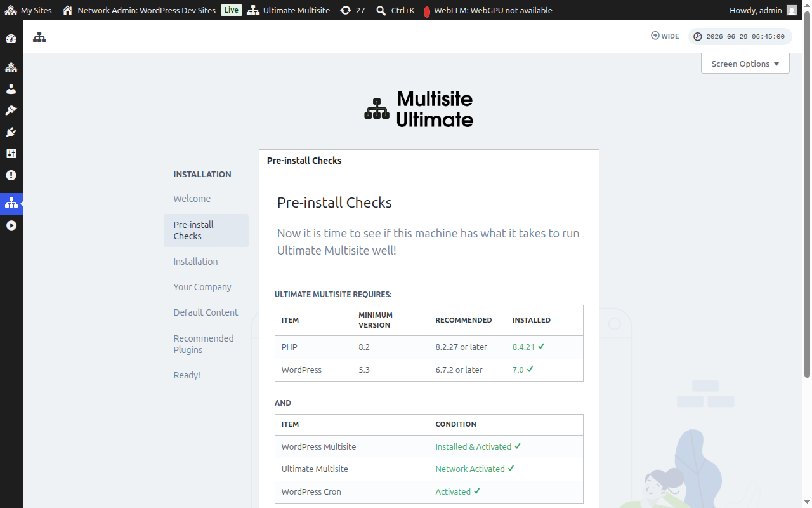The image size is (812, 508).
Task: Click the CONDITION column header
Action: [x=455, y=424]
